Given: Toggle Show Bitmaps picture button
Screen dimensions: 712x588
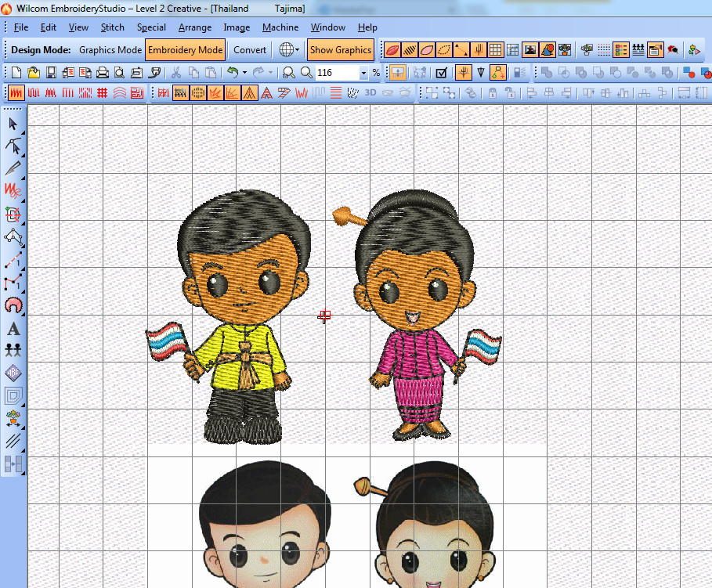Looking at the screenshot, I should coord(530,50).
